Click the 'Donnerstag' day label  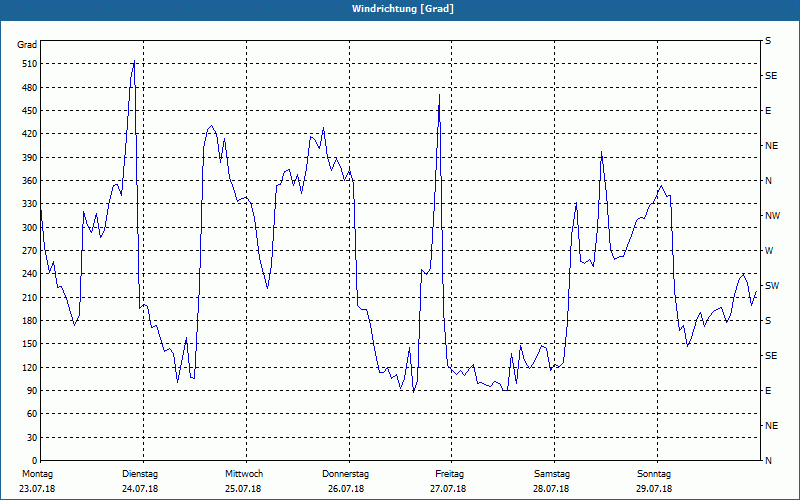(345, 474)
